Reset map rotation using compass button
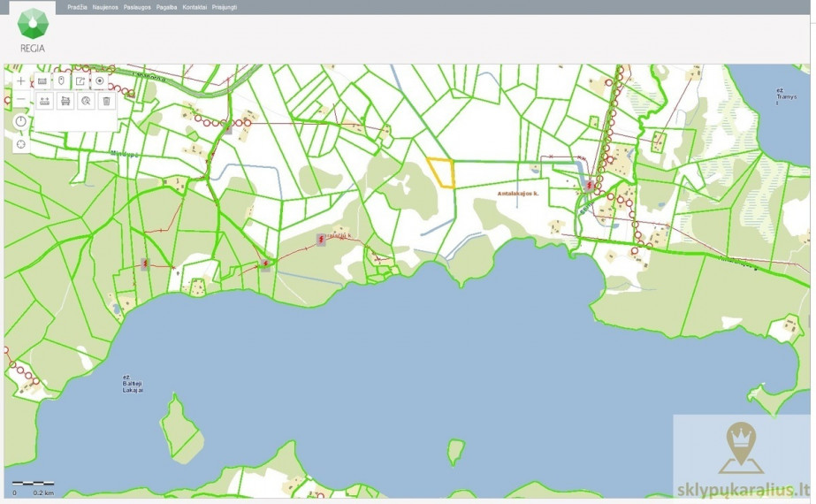This screenshot has width=816, height=504. pyautogui.click(x=21, y=122)
